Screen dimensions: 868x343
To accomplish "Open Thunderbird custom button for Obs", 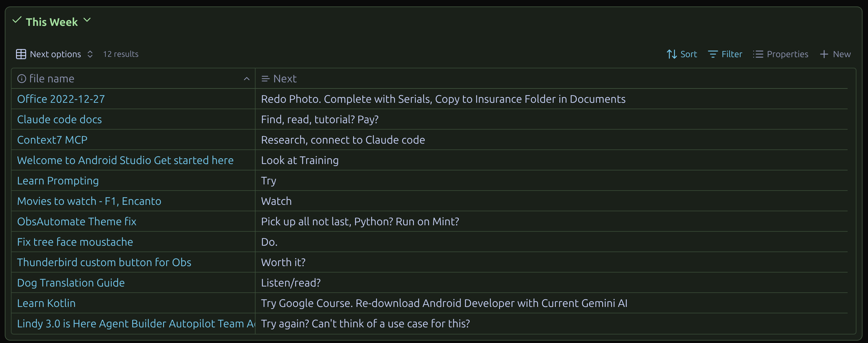I will (104, 262).
